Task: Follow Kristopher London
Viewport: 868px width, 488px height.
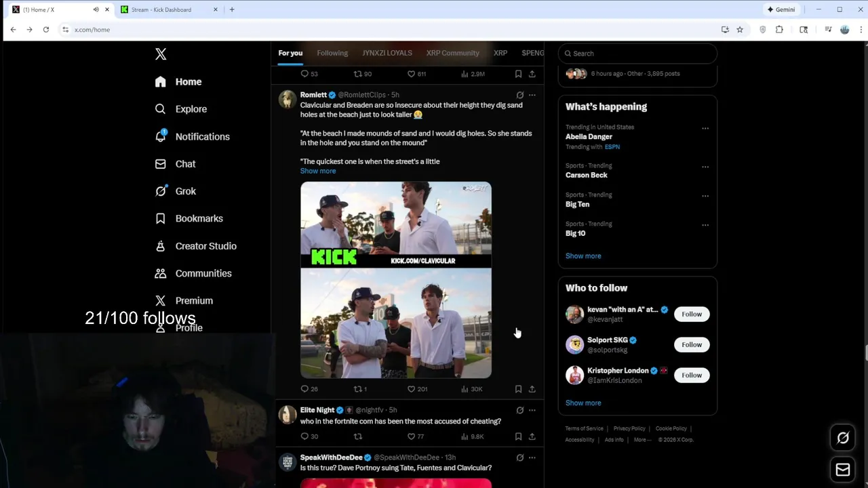Action: pyautogui.click(x=692, y=375)
